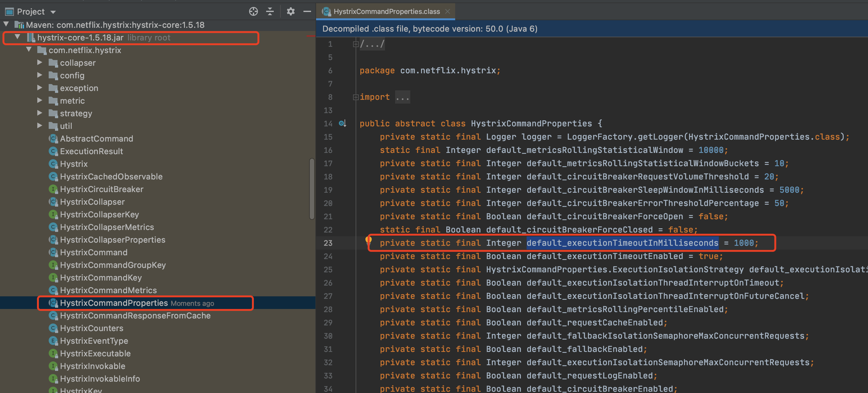The image size is (868, 393).
Task: Collapse the com.netflix.hystrix package
Action: (29, 50)
